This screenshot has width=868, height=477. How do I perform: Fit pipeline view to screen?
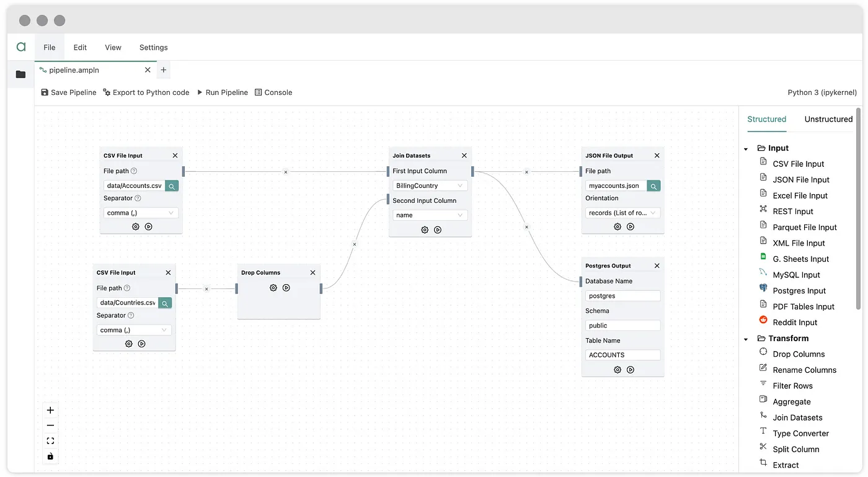51,441
